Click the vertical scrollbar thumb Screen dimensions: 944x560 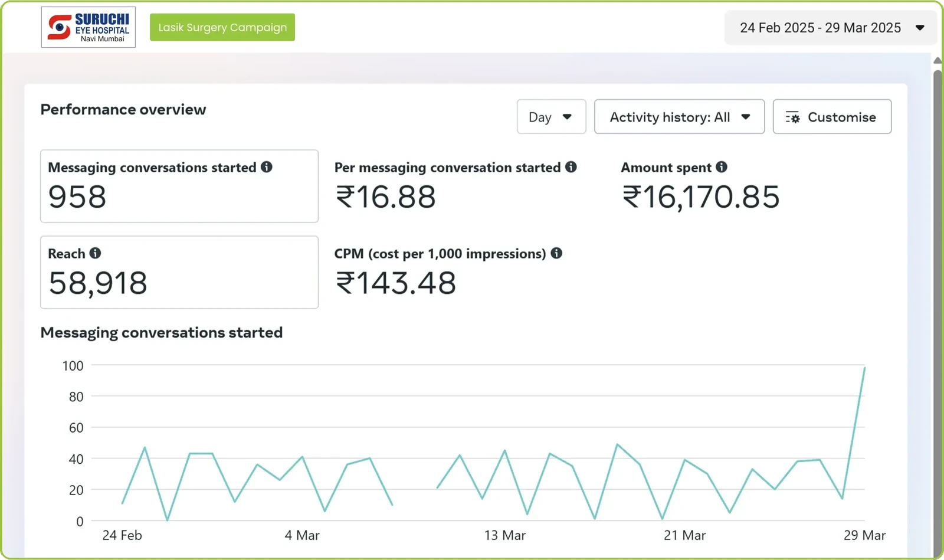pyautogui.click(x=938, y=313)
